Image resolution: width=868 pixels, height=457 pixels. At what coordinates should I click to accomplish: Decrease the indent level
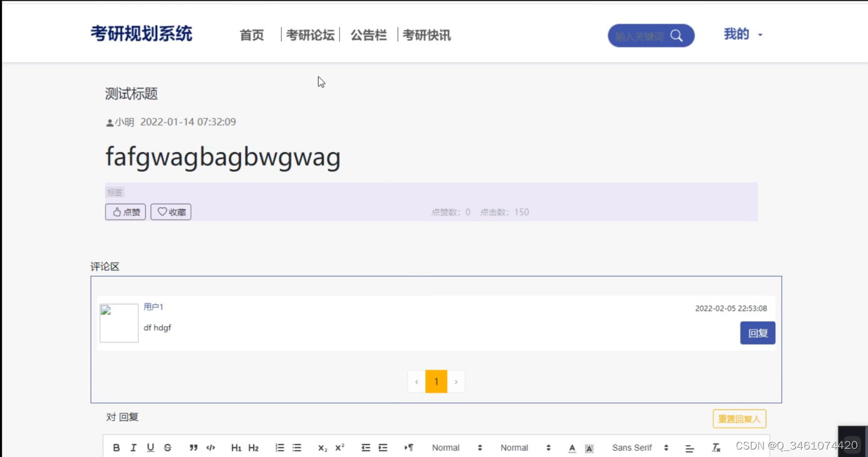(x=366, y=448)
